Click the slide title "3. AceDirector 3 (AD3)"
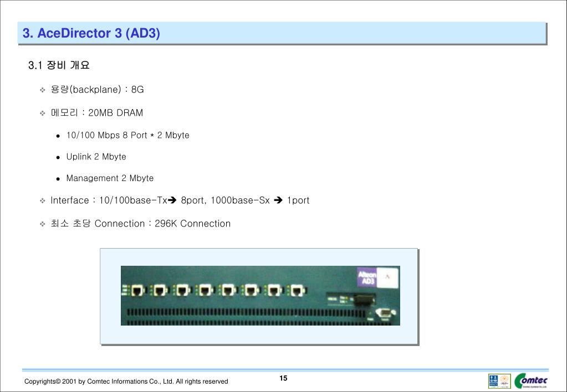This screenshot has width=567, height=392. click(91, 33)
